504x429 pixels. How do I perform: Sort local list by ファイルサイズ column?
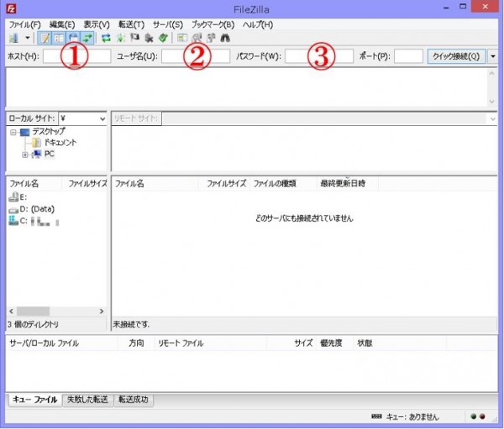tap(85, 184)
